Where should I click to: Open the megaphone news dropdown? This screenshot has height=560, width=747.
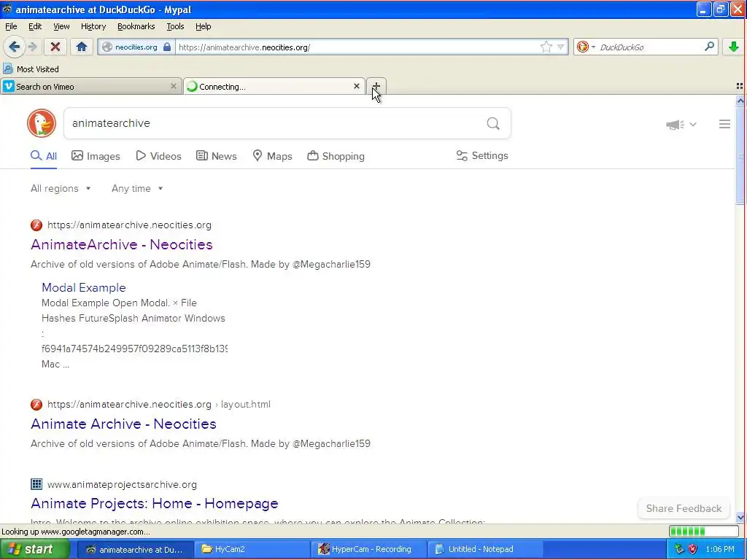(x=681, y=124)
